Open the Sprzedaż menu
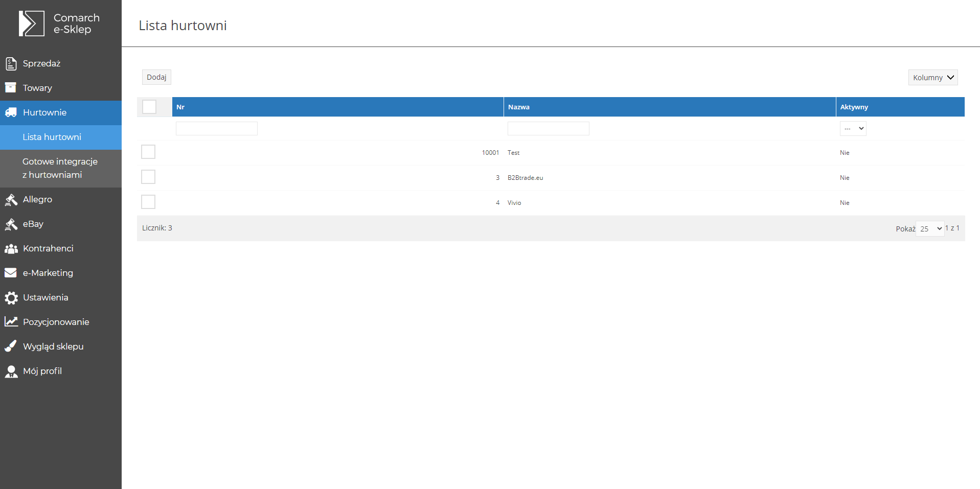980x489 pixels. [x=61, y=63]
